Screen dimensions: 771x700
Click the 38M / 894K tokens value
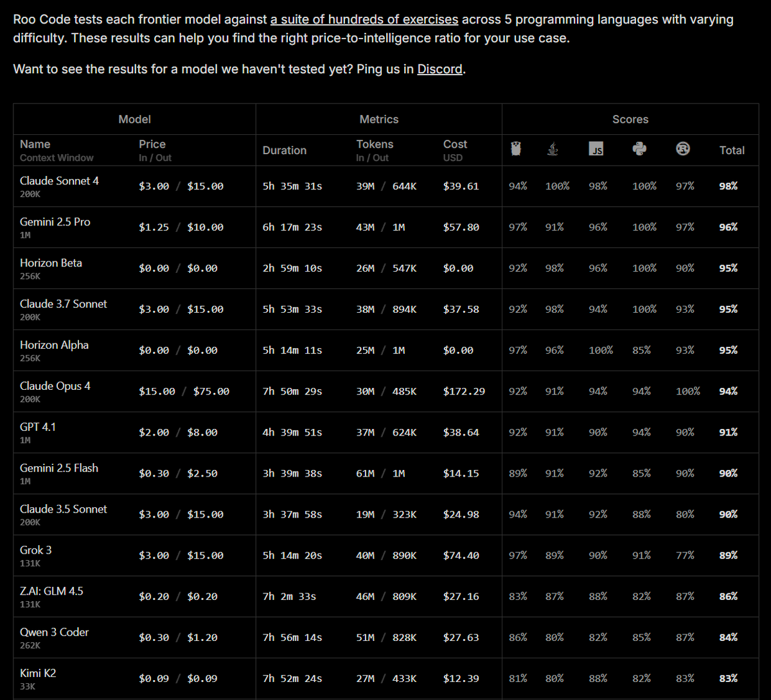[386, 310]
